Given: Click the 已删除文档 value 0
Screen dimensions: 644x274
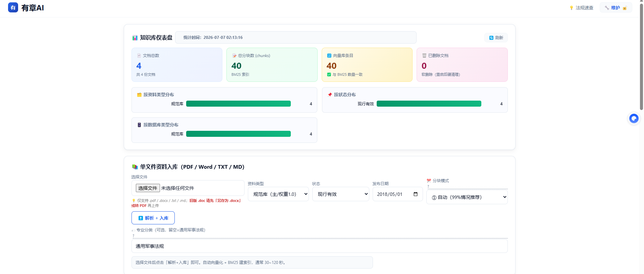Looking at the screenshot, I should (x=424, y=66).
